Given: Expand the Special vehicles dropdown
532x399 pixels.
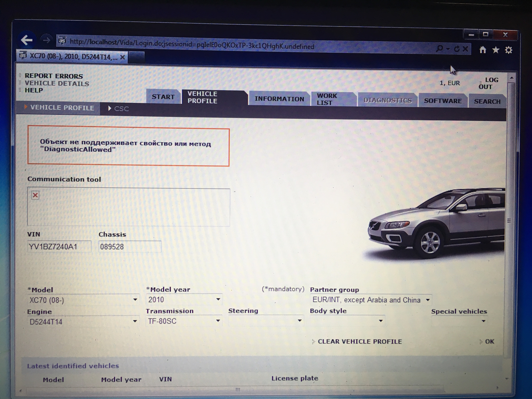Looking at the screenshot, I should point(459,321).
